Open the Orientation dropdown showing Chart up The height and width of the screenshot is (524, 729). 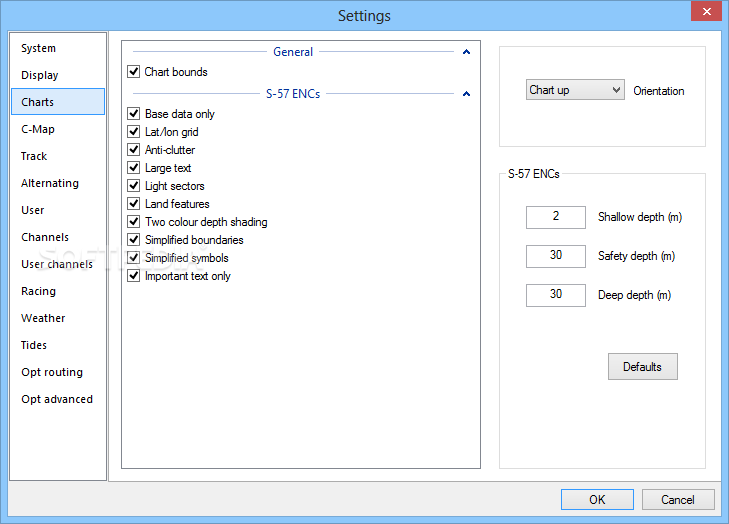click(575, 90)
